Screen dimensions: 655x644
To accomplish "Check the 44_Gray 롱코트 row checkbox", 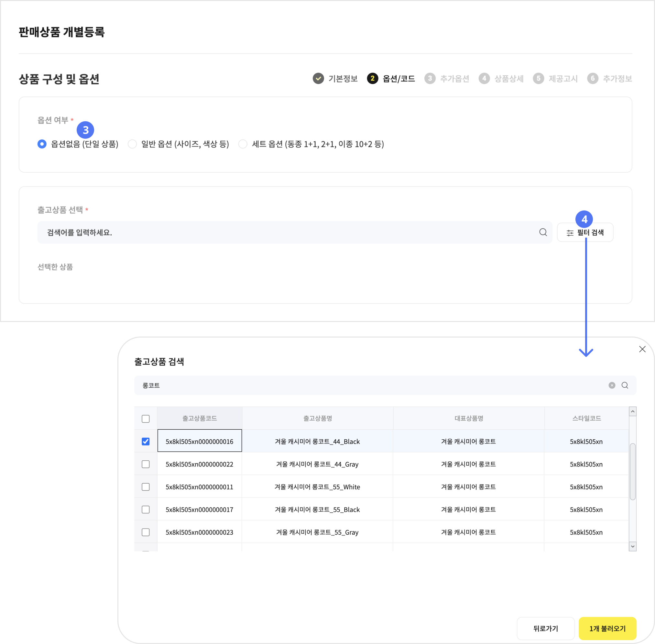I will click(146, 464).
